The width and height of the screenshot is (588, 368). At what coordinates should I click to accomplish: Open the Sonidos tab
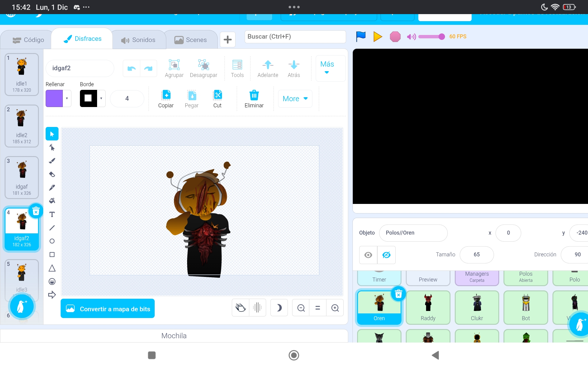(138, 40)
